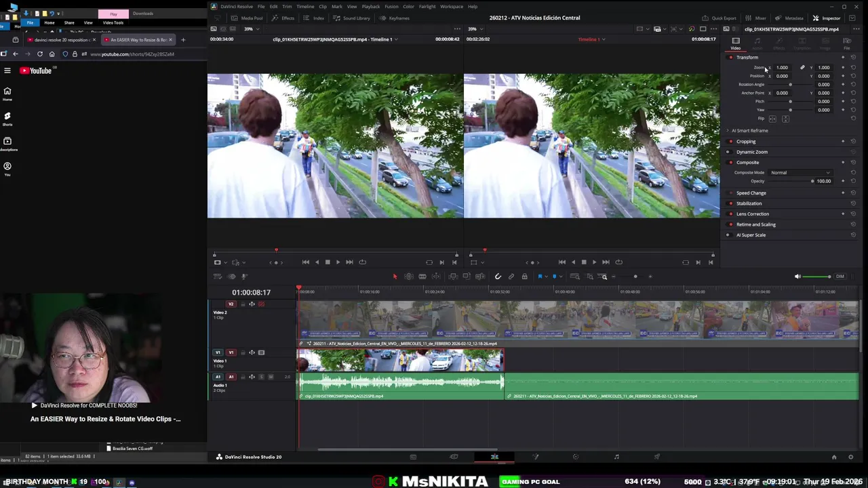Adjust the monitor volume slider
868x488 pixels.
[818, 277]
